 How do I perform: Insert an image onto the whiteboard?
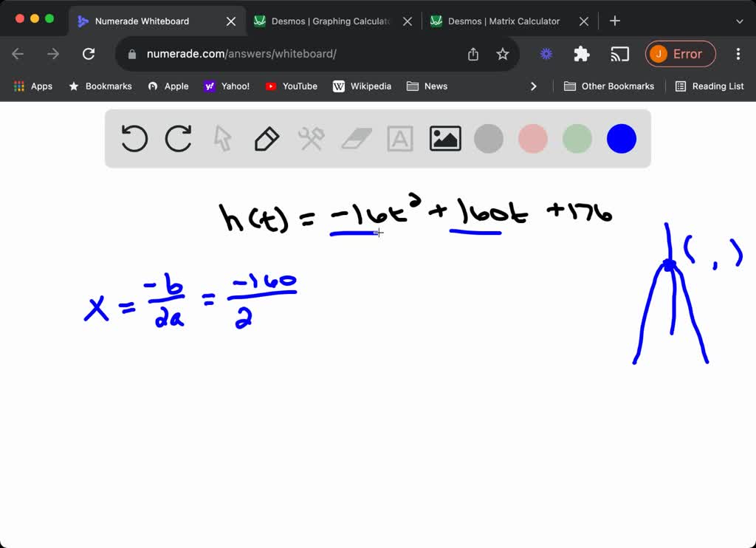[445, 139]
